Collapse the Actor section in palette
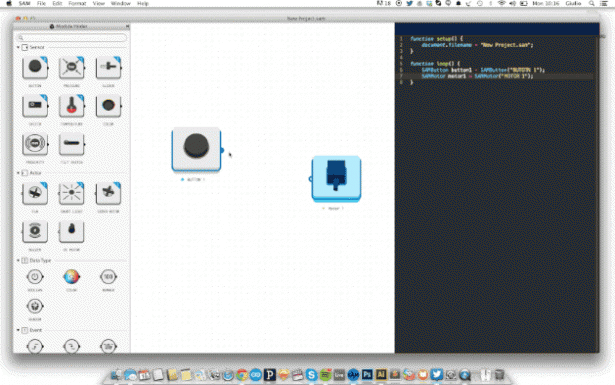The height and width of the screenshot is (385, 615). (18, 173)
